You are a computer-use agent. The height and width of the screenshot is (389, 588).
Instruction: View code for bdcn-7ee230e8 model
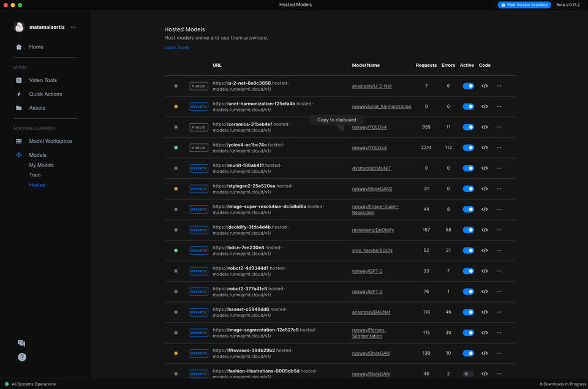pos(484,251)
